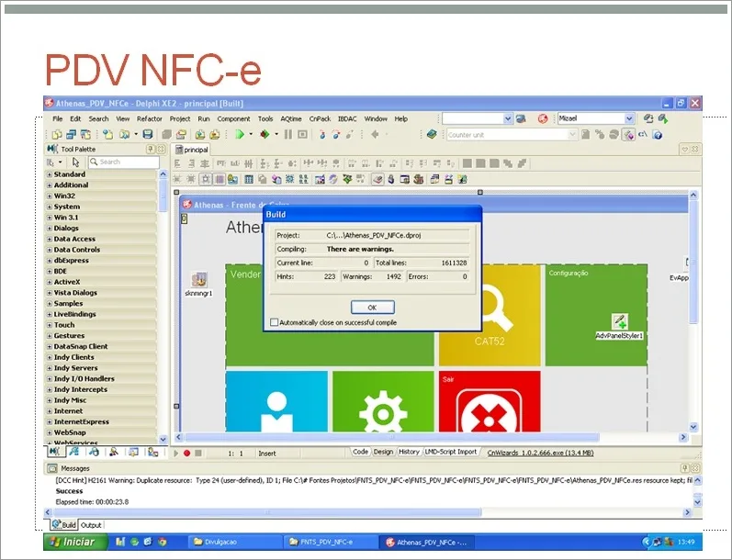Click the Tool Palette search field
This screenshot has width=732, height=560.
(124, 162)
